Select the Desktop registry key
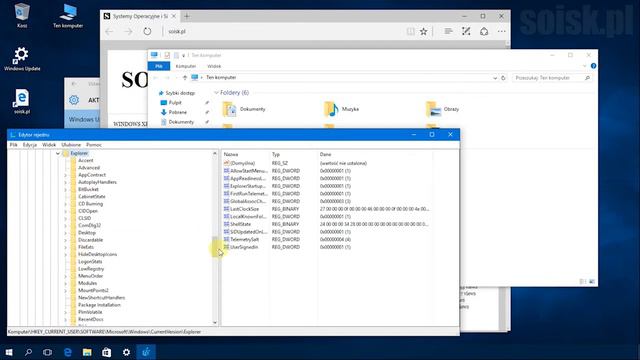The image size is (640, 360). tap(87, 233)
